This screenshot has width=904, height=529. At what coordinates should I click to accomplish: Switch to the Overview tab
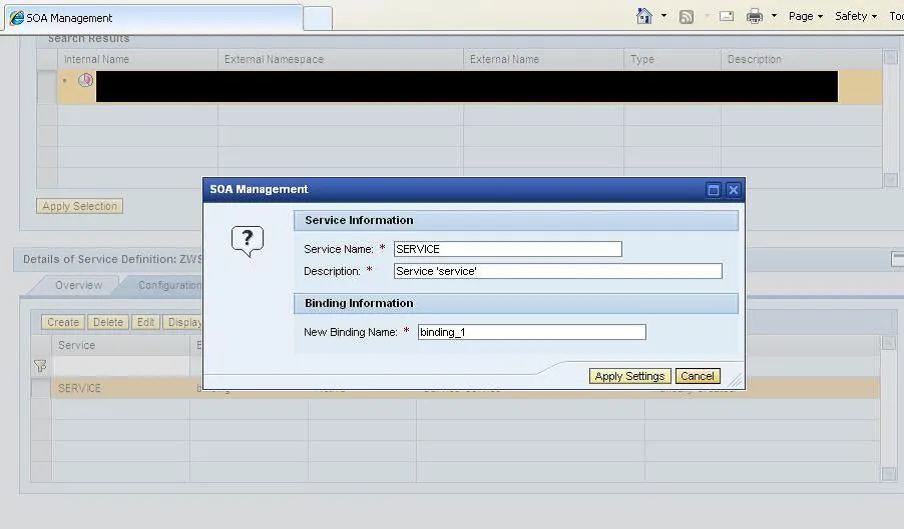(x=78, y=285)
